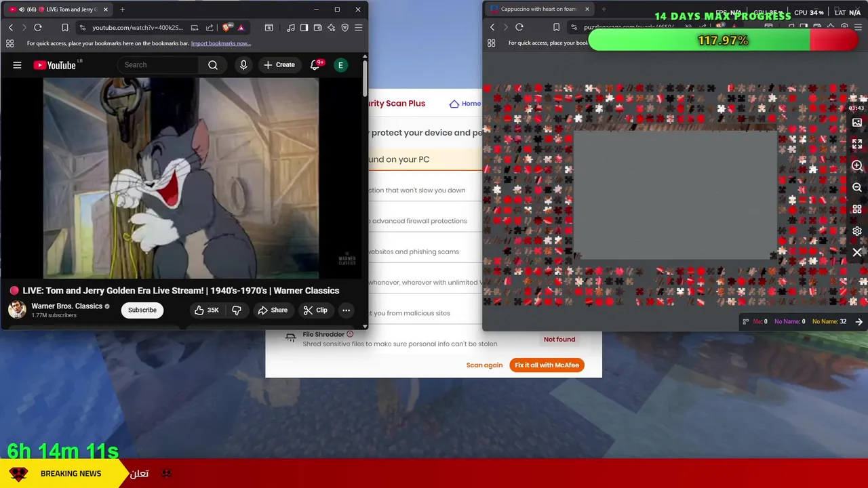Reload the YouTube page

(38, 27)
